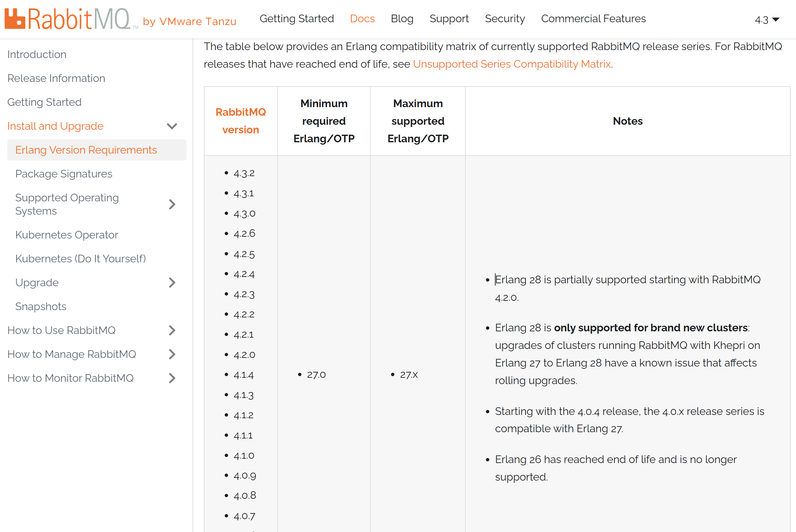This screenshot has height=532, width=796.
Task: Select Install and Upgrade sidebar item
Action: tap(55, 126)
